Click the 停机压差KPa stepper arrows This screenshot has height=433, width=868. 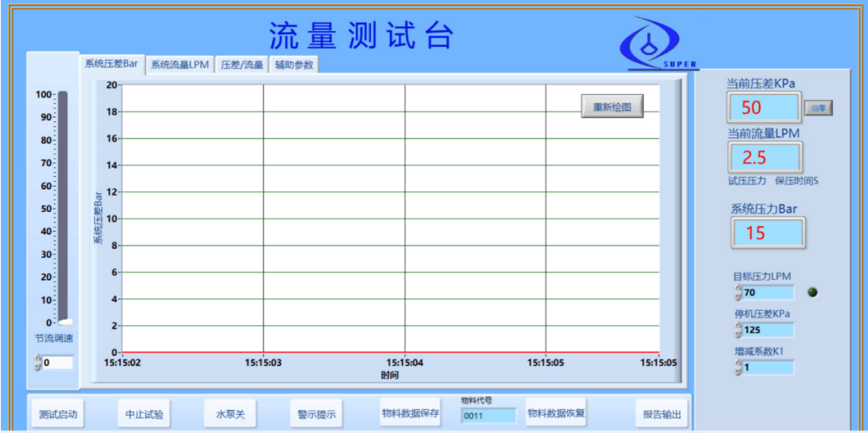pyautogui.click(x=738, y=330)
